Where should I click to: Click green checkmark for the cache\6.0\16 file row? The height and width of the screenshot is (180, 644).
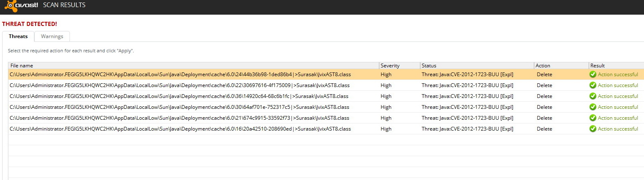[592, 129]
